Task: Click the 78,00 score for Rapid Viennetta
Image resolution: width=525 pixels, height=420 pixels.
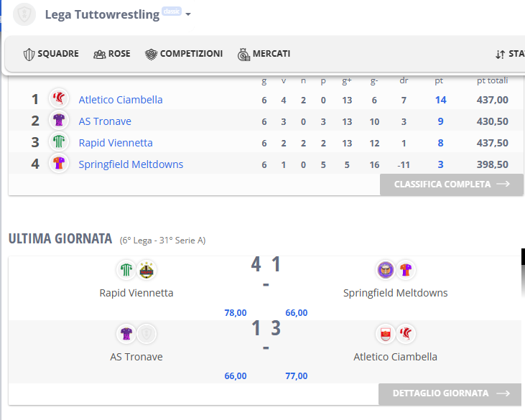Action: [x=236, y=313]
